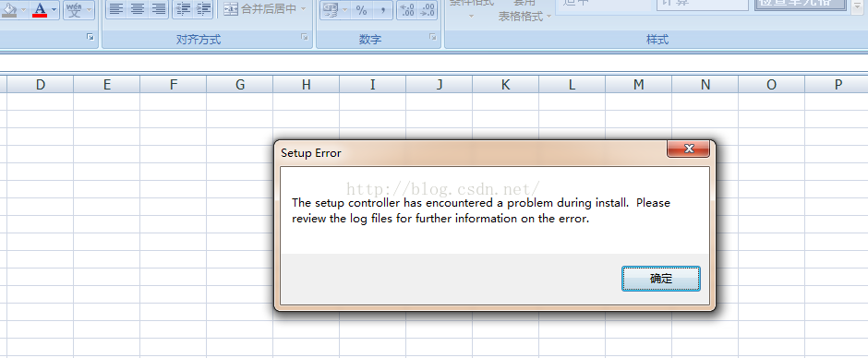Select column N header
Viewport: 868px width, 358px height.
tap(705, 84)
